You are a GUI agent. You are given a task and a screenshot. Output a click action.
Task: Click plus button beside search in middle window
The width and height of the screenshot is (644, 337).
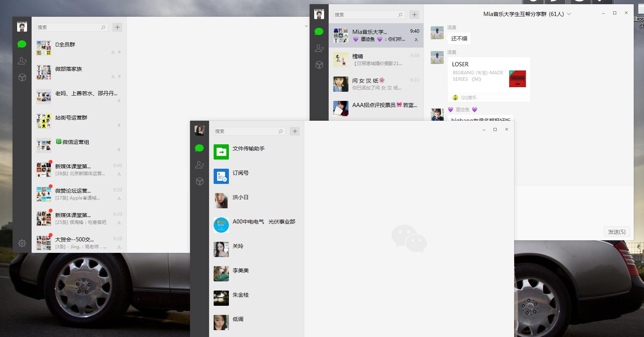click(295, 131)
